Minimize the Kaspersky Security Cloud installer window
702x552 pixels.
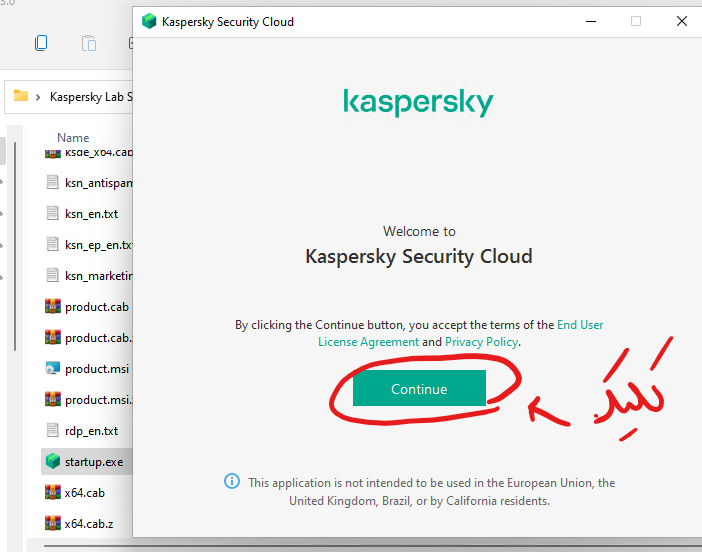click(589, 21)
